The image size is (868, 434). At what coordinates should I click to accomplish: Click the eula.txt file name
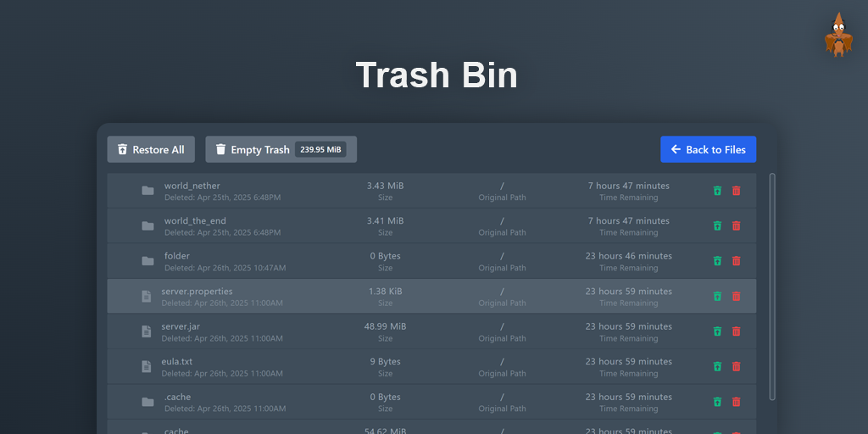pos(177,361)
